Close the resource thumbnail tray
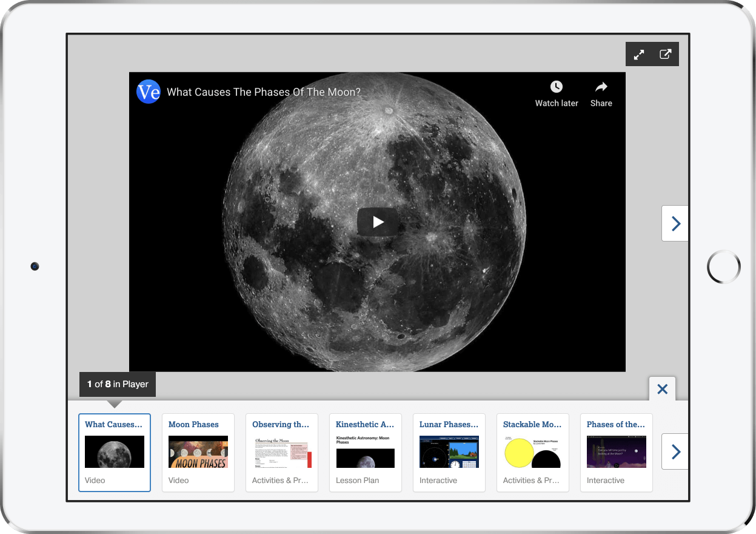 click(x=662, y=389)
